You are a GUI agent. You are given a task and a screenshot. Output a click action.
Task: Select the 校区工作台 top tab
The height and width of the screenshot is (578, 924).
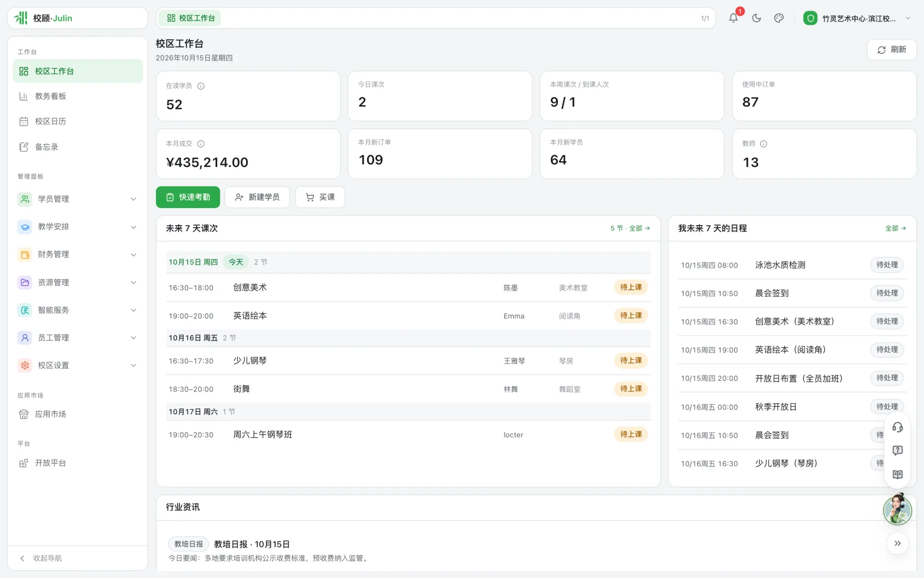point(191,18)
